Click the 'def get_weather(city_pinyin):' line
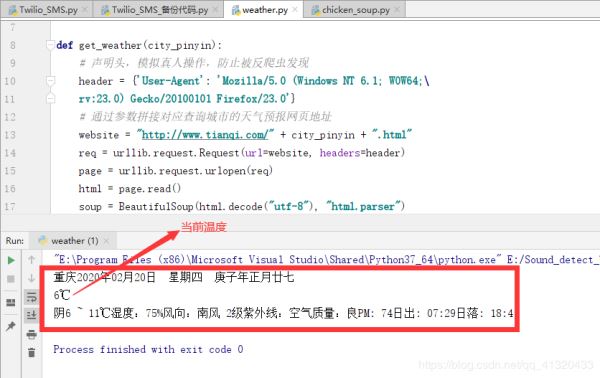This screenshot has width=600, height=378. click(x=139, y=45)
